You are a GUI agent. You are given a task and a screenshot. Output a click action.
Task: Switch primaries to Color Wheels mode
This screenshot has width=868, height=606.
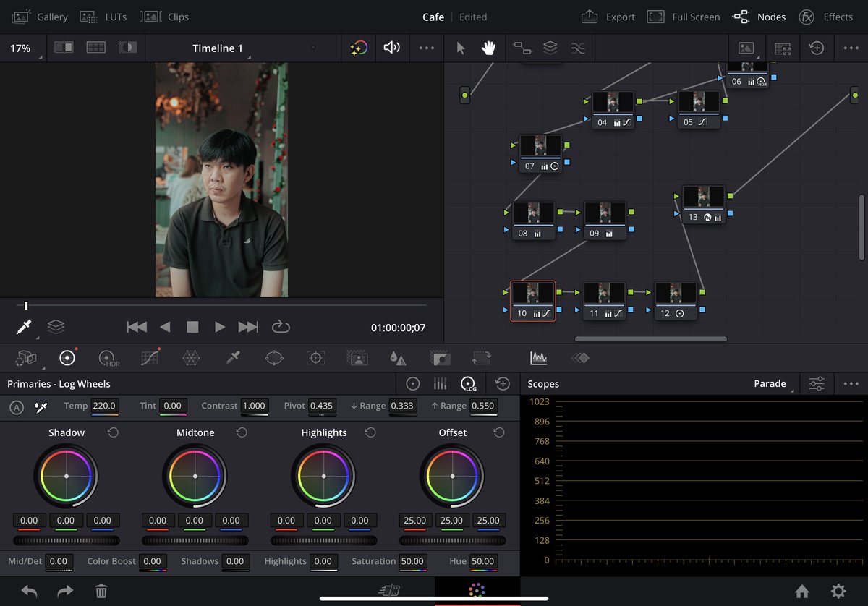pyautogui.click(x=413, y=383)
